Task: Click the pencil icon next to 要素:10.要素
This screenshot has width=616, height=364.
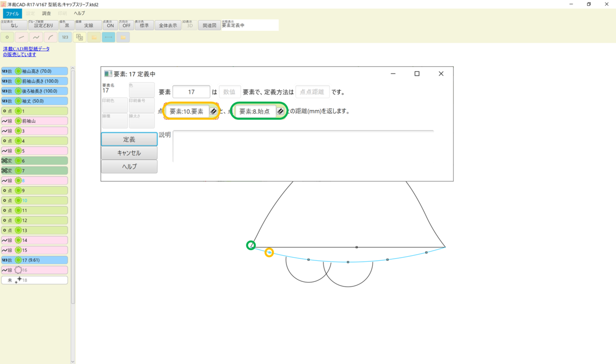Action: pos(214,111)
